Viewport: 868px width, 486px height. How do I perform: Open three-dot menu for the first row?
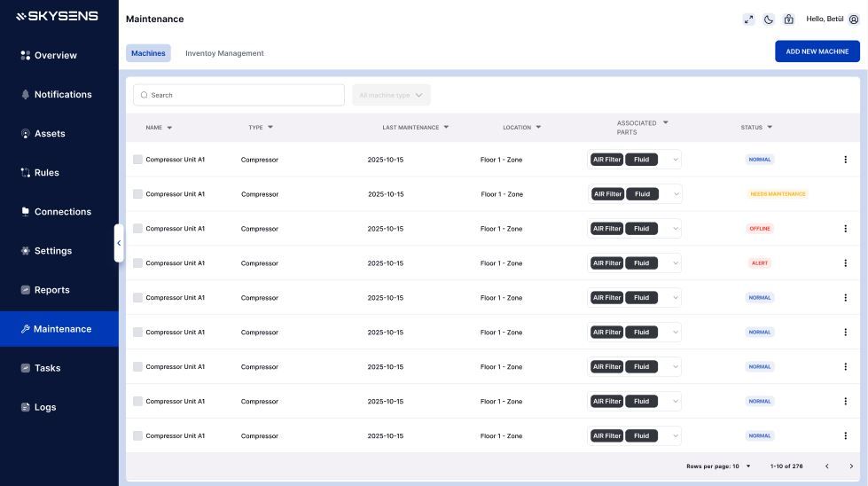[x=845, y=160]
